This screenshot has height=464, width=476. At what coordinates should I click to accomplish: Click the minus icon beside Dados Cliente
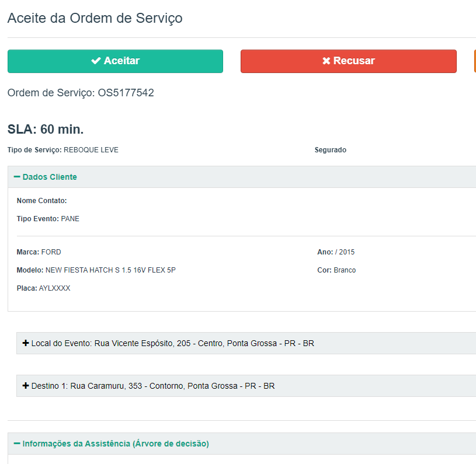coord(17,177)
